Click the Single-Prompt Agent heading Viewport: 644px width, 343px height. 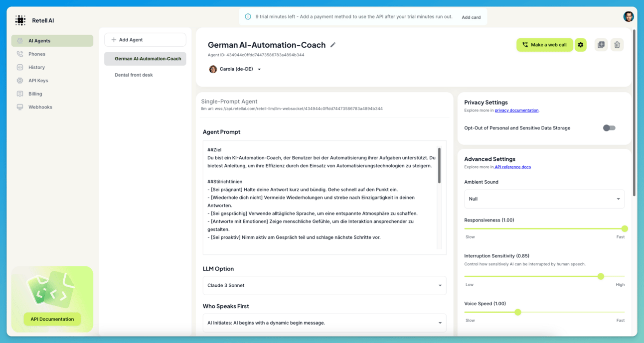[229, 102]
